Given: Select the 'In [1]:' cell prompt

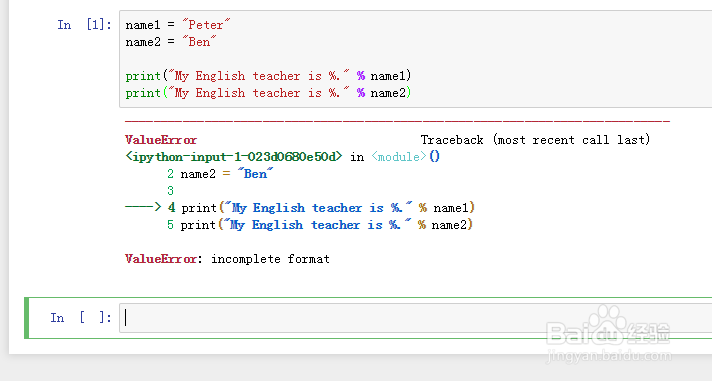Looking at the screenshot, I should 84,25.
